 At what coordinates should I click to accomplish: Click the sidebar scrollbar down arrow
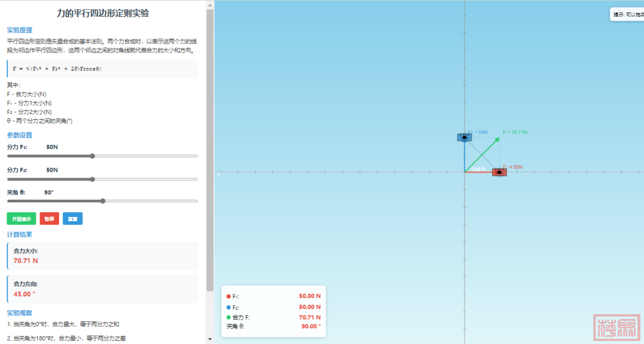(209, 339)
